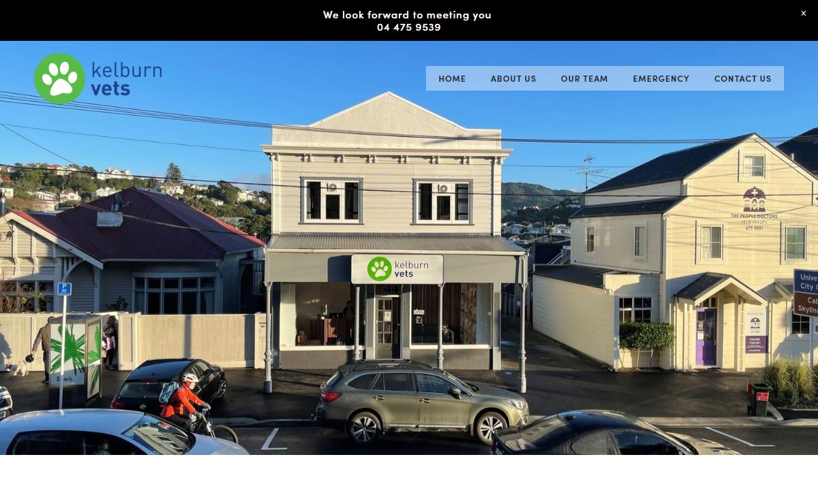Image resolution: width=818 pixels, height=504 pixels.
Task: Open the HOME navigation item
Action: 452,78
